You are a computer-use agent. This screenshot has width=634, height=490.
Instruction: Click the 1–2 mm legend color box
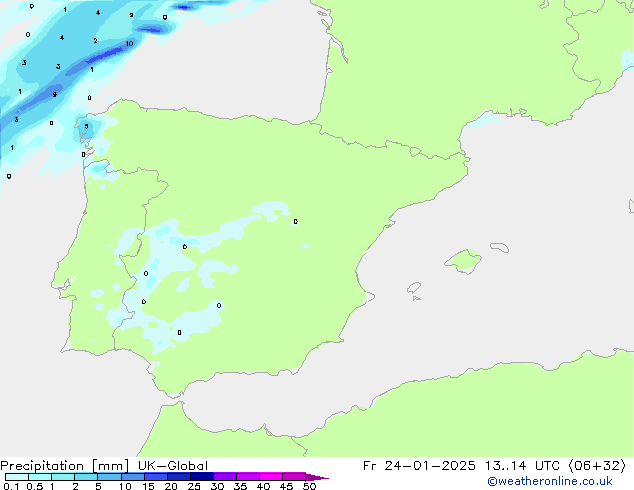[63, 477]
